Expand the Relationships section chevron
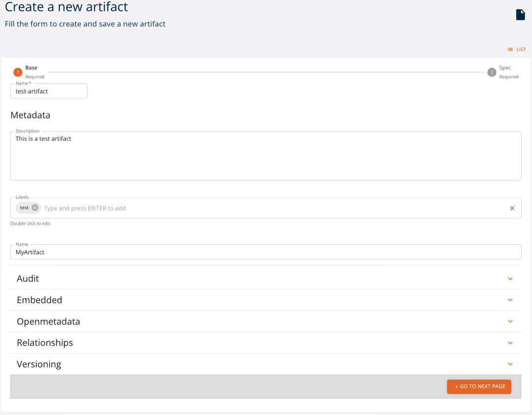The image size is (532, 415). [x=510, y=343]
